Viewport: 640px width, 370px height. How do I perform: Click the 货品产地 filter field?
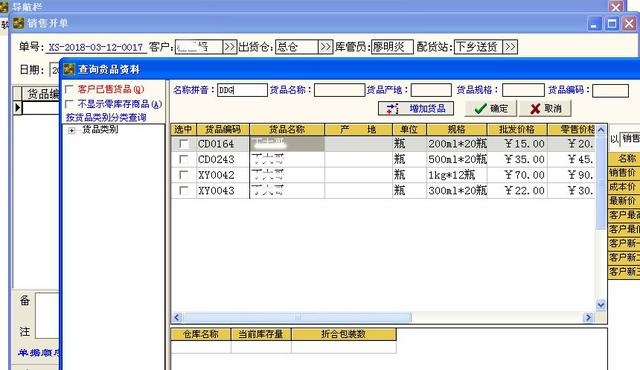click(431, 90)
